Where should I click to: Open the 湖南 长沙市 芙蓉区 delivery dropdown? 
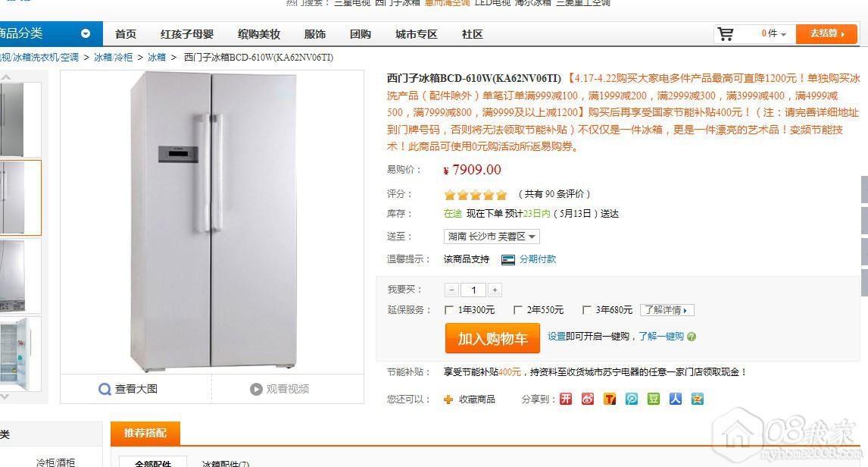coord(492,237)
